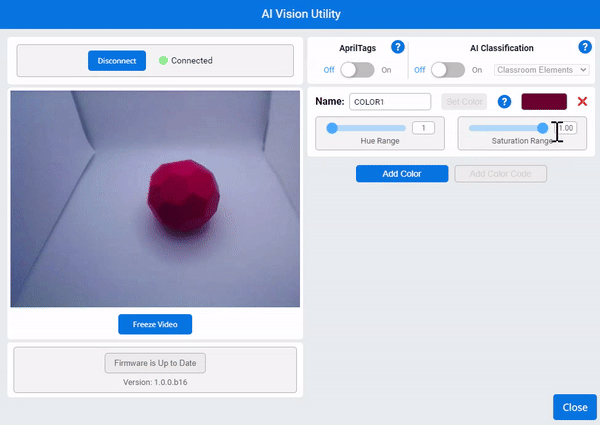Screen dimensions: 600x425
Task: Click the Firmware is Up to Date button
Action: [x=155, y=363]
